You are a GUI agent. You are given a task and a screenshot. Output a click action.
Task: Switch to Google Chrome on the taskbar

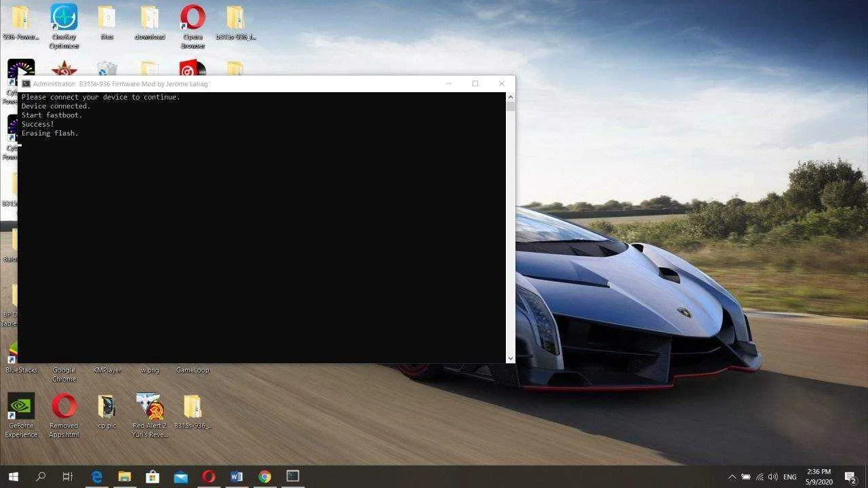click(x=264, y=476)
